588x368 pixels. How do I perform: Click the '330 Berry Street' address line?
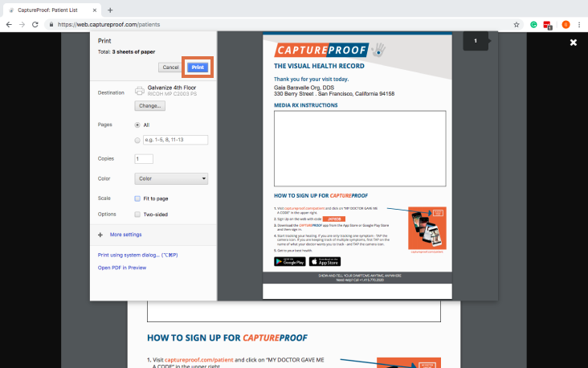click(334, 94)
